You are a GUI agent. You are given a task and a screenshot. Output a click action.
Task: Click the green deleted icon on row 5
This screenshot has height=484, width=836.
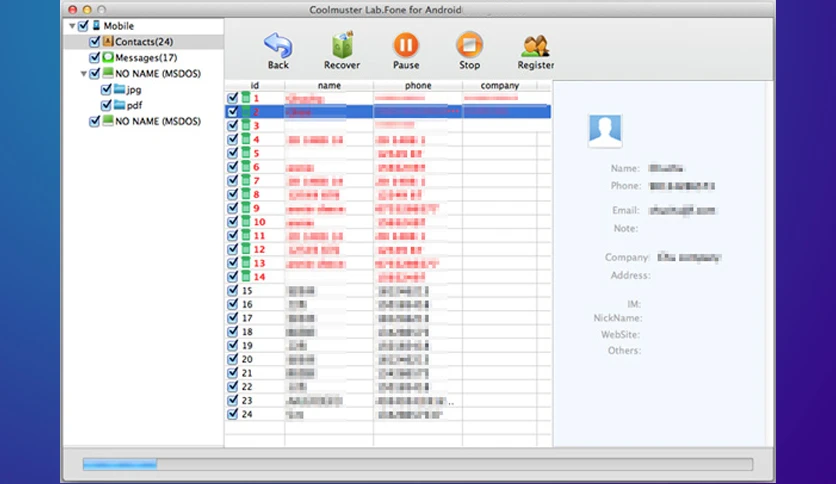(x=246, y=153)
